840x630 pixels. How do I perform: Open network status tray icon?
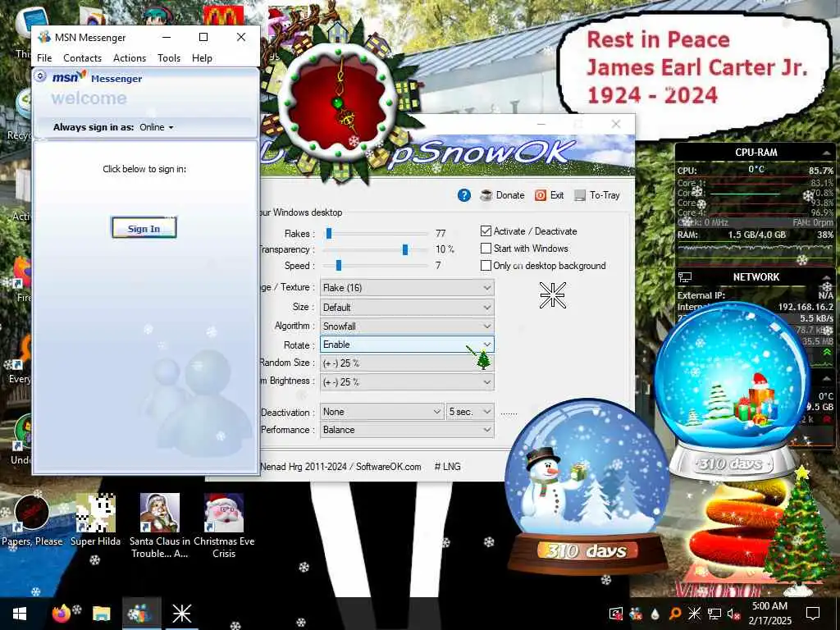714,614
